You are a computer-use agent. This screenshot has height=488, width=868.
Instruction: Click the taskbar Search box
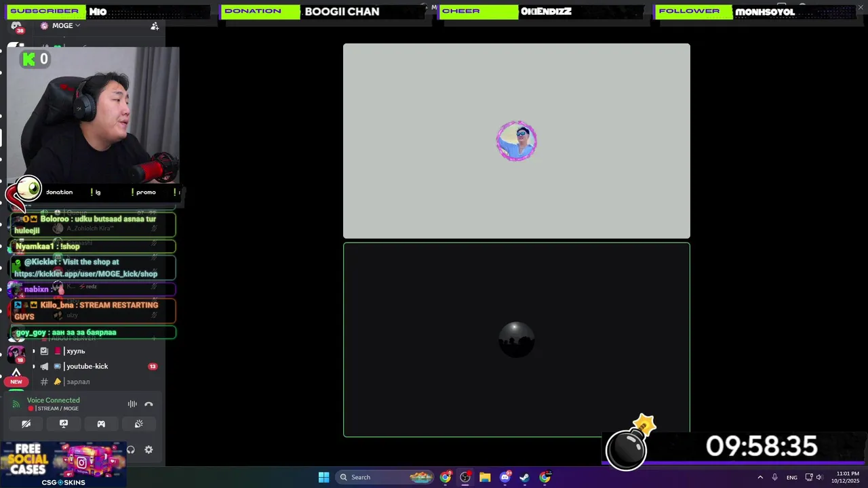385,477
